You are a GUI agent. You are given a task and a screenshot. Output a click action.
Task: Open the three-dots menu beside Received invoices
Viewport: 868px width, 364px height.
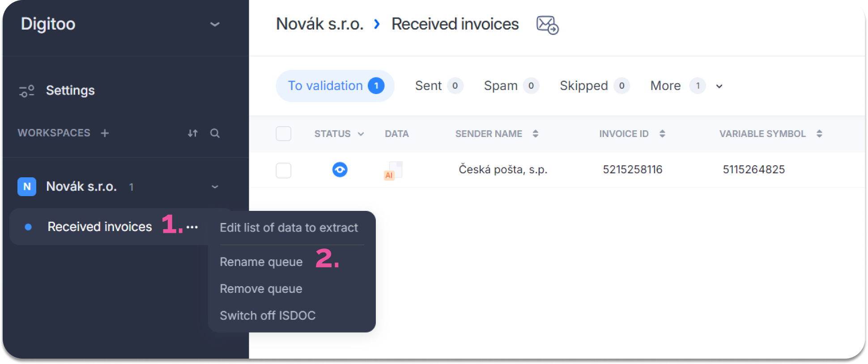coord(192,227)
